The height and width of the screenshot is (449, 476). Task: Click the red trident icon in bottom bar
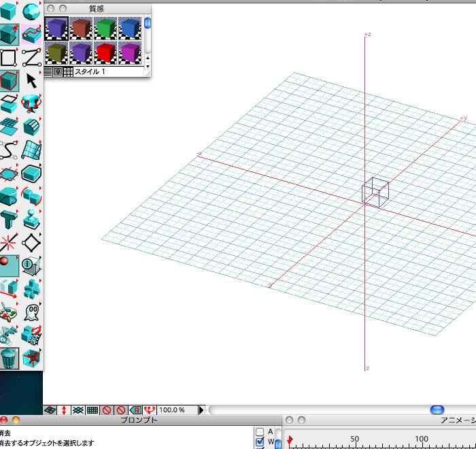point(150,410)
